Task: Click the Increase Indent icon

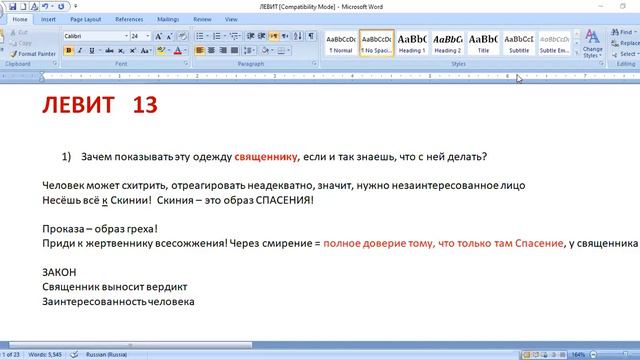Action: tap(262, 36)
